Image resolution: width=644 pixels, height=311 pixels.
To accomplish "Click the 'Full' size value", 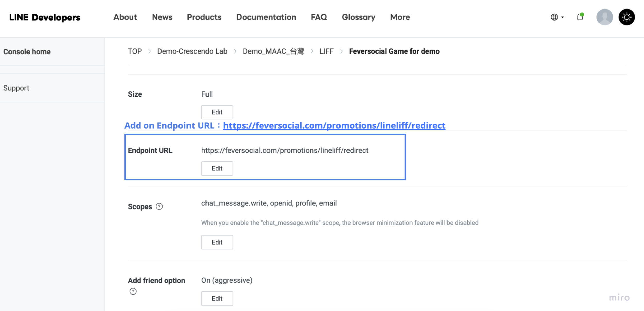I will point(207,94).
